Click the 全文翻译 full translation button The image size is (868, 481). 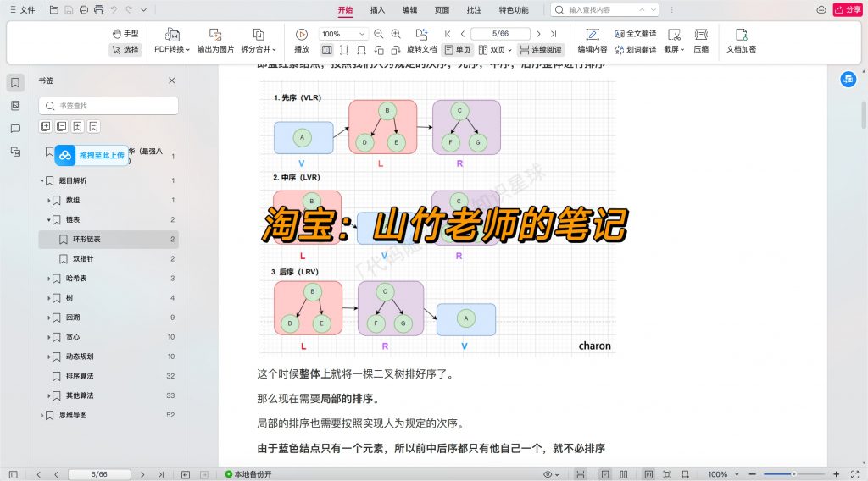636,34
